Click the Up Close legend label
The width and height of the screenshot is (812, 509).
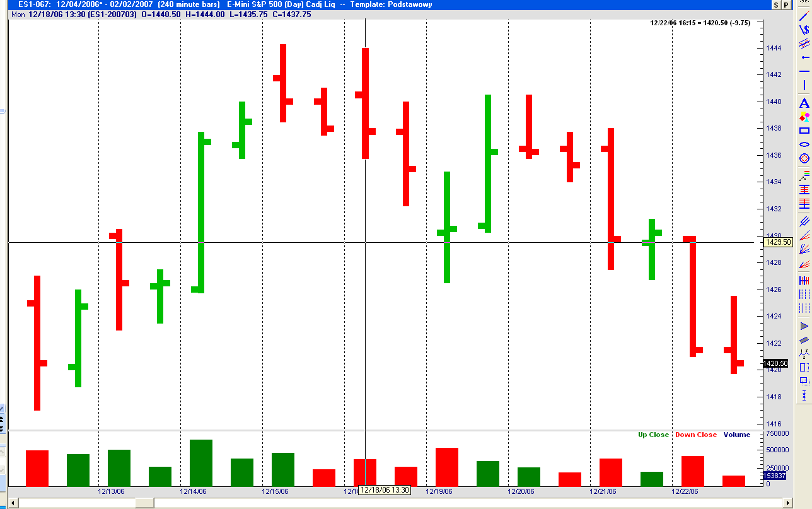[x=653, y=435]
